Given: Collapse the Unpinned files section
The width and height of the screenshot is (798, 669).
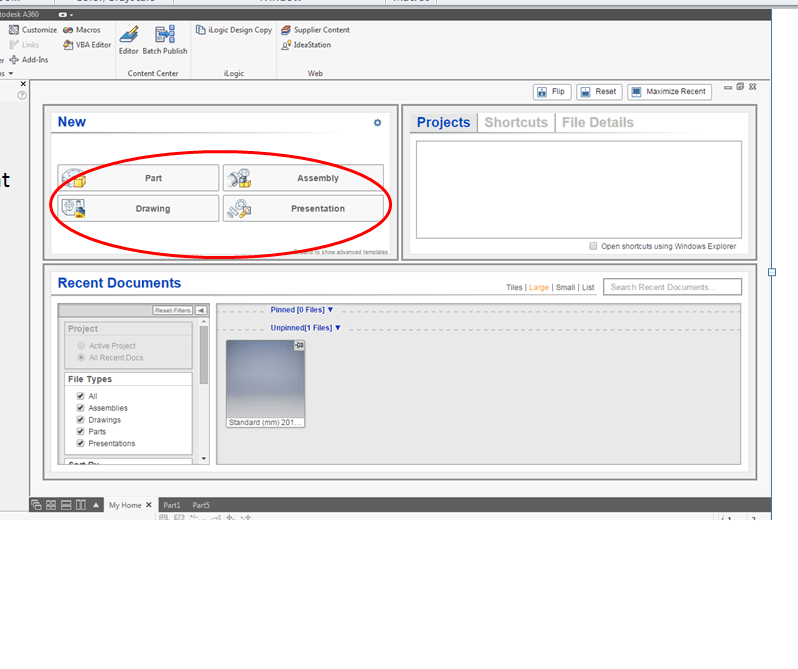Looking at the screenshot, I should click(x=338, y=328).
